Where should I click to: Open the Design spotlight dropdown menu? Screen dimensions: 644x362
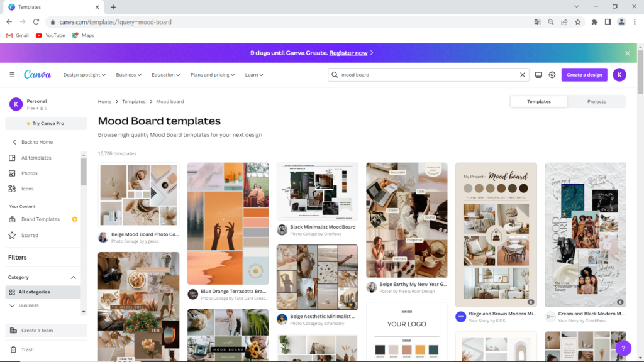[x=84, y=75]
